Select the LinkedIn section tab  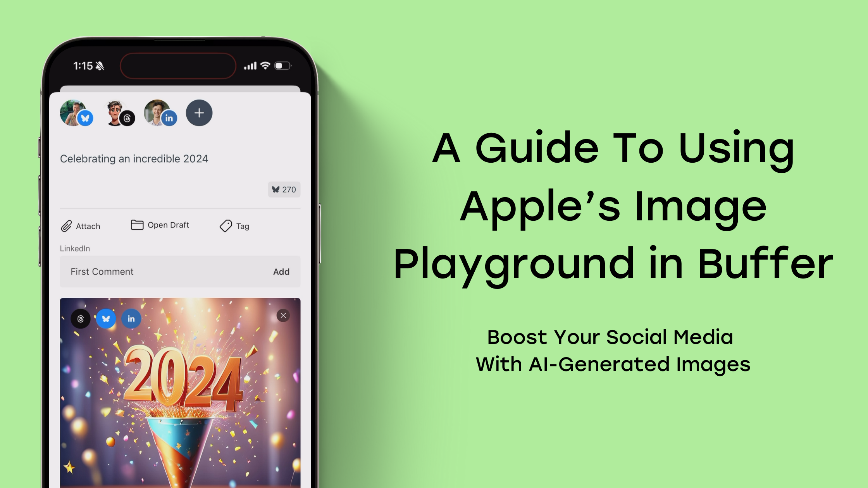pyautogui.click(x=74, y=249)
